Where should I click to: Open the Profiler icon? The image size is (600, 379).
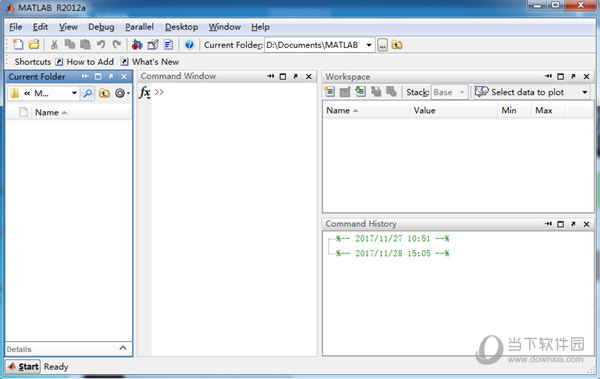168,45
